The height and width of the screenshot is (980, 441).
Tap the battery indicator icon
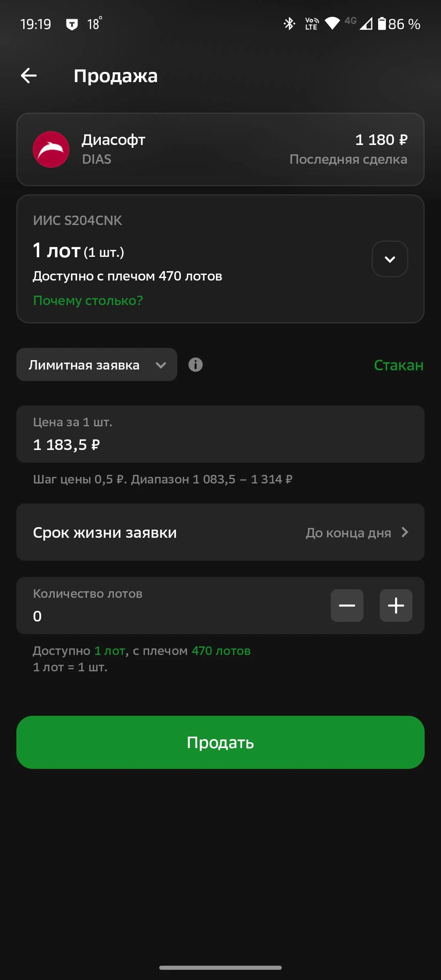click(x=382, y=24)
